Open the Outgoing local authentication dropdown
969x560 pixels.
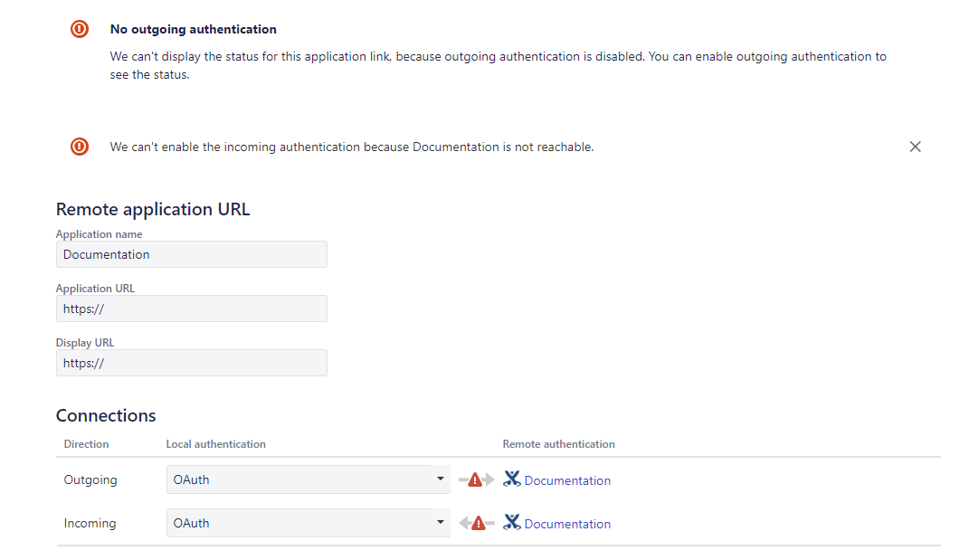click(x=308, y=479)
